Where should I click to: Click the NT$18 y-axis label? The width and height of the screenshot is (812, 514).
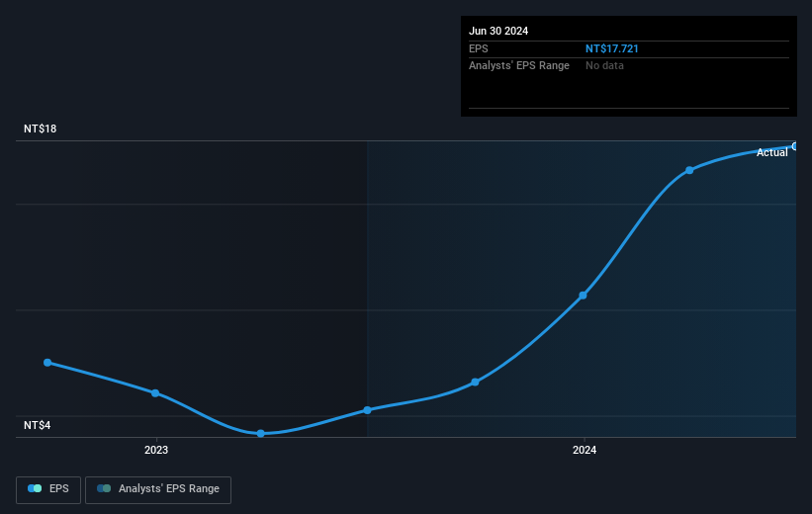point(40,128)
